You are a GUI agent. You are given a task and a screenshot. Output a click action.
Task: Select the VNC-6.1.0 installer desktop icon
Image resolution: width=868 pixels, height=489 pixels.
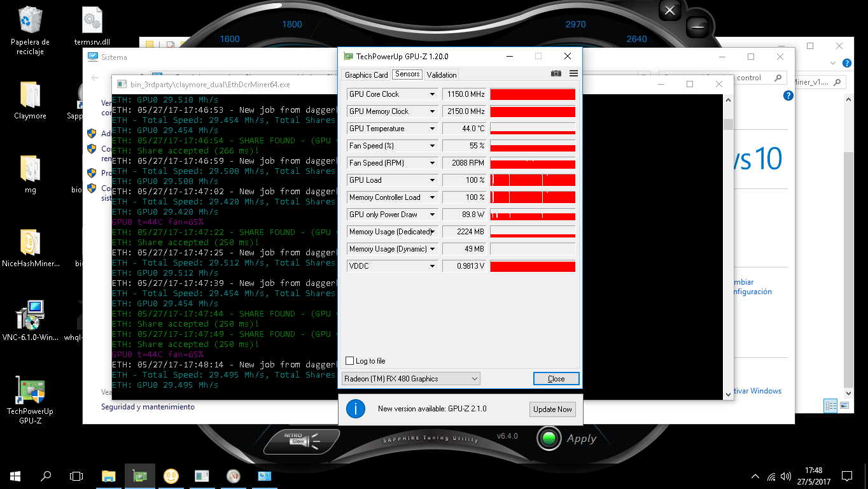coord(31,322)
